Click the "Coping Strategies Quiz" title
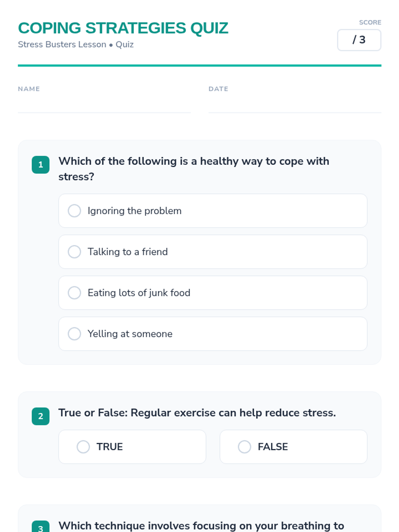This screenshot has width=399, height=532. coord(123,28)
